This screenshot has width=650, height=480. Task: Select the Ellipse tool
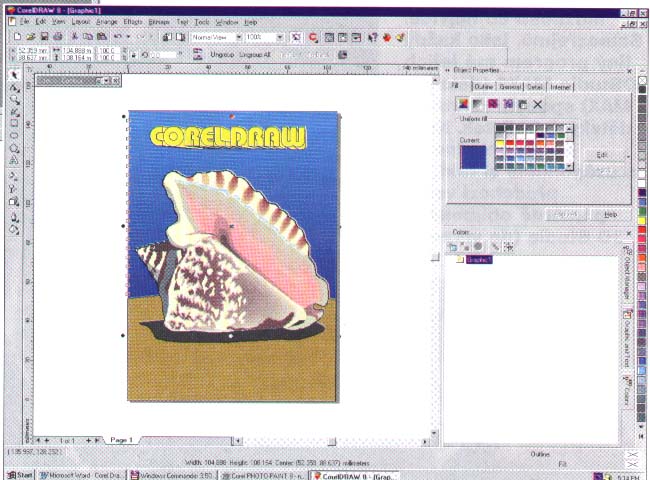[14, 135]
